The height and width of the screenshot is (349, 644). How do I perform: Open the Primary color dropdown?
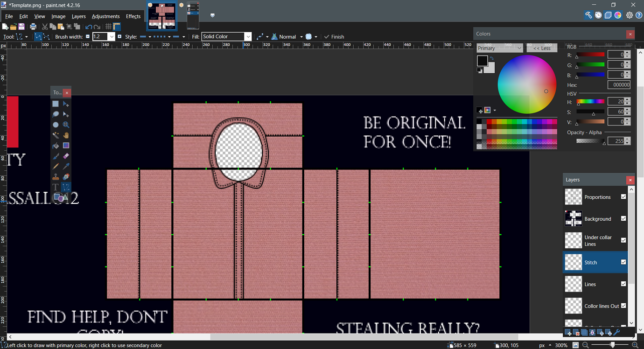(518, 48)
